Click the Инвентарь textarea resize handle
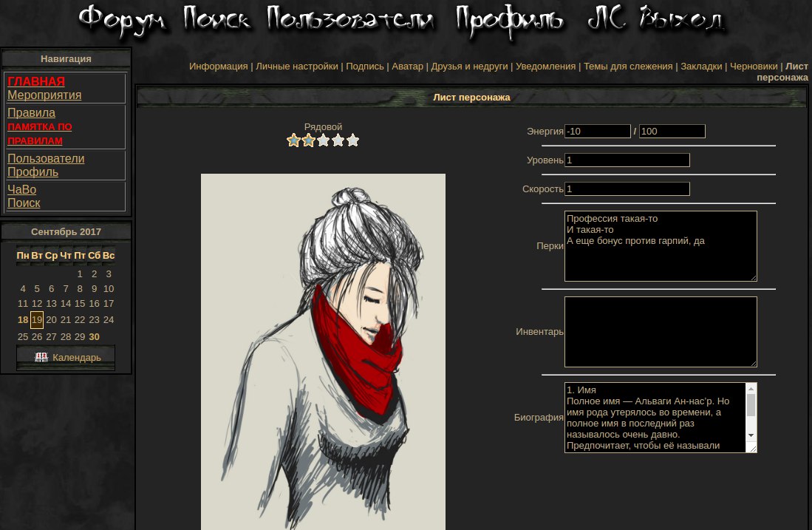Image resolution: width=812 pixels, height=530 pixels. (754, 364)
